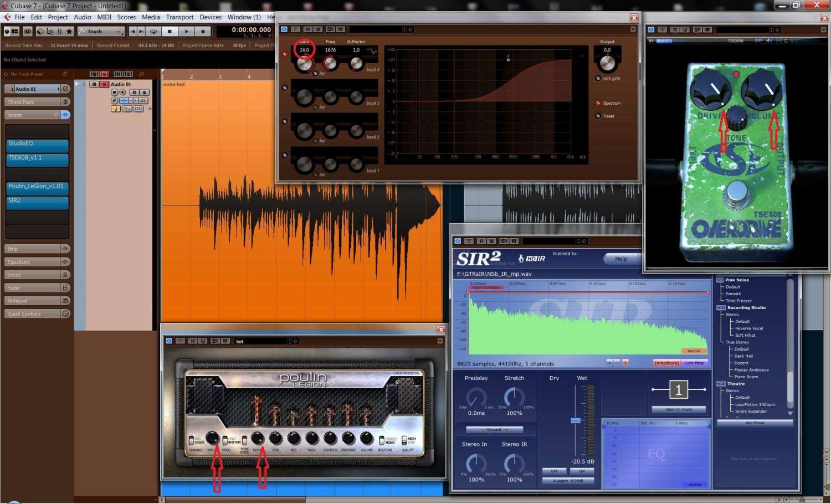Screen dimensions: 831x504
Task: Open the Transport menu
Action: (179, 17)
